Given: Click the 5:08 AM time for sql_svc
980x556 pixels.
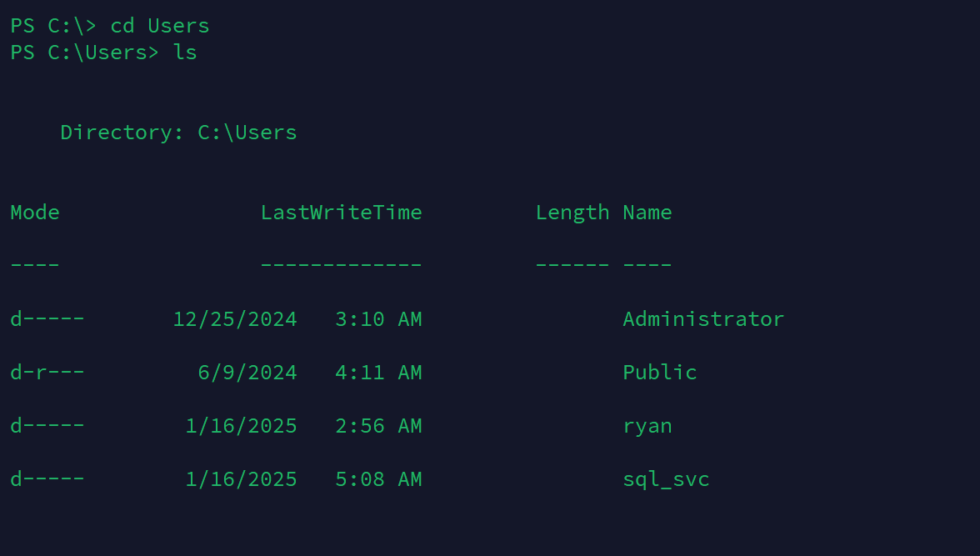Looking at the screenshot, I should click(378, 479).
